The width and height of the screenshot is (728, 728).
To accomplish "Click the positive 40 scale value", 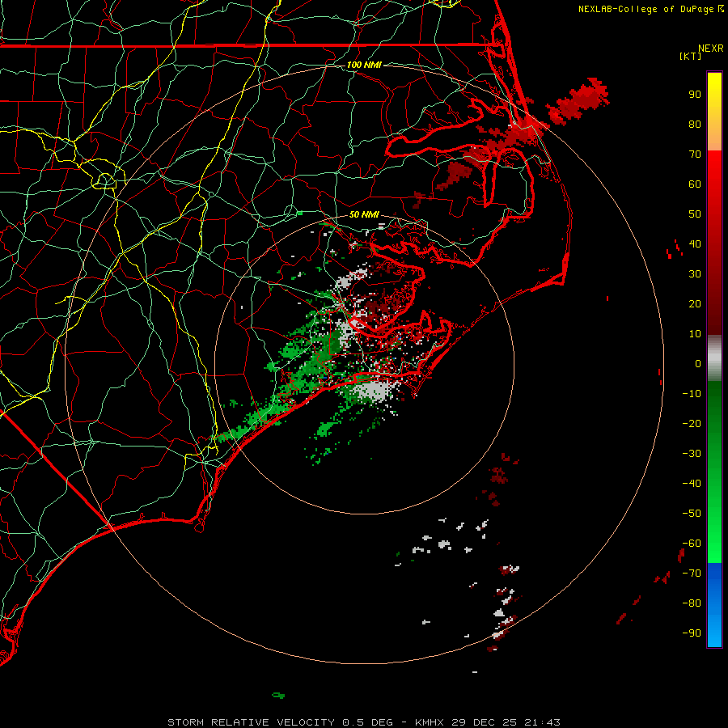I will click(695, 243).
